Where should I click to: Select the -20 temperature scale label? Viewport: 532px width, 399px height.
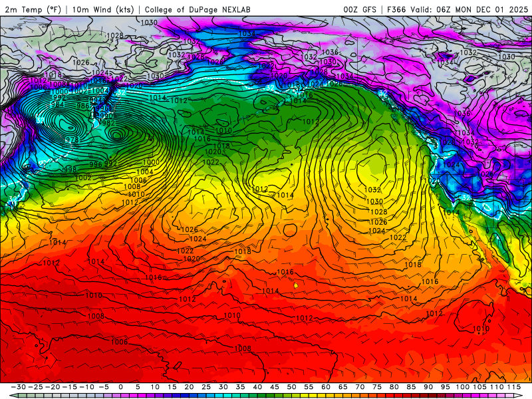53,387
